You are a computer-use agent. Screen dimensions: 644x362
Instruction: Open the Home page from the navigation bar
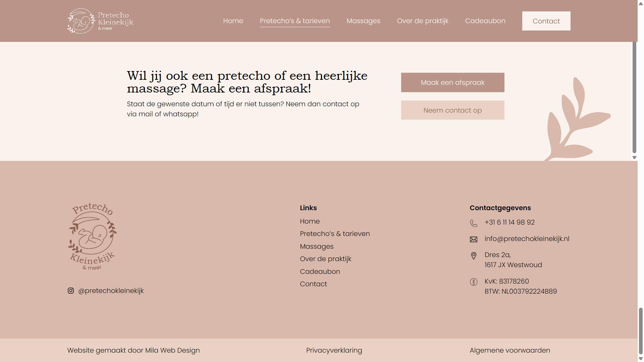pos(233,21)
